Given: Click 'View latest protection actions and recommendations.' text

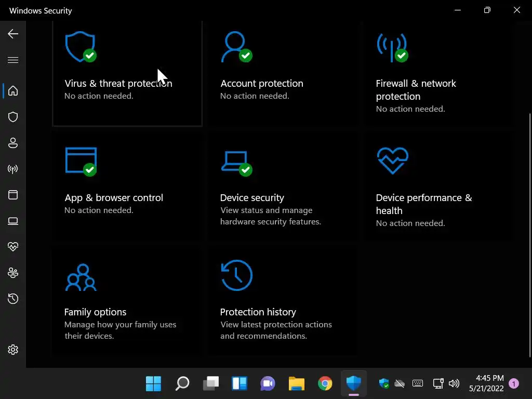Looking at the screenshot, I should (x=276, y=330).
